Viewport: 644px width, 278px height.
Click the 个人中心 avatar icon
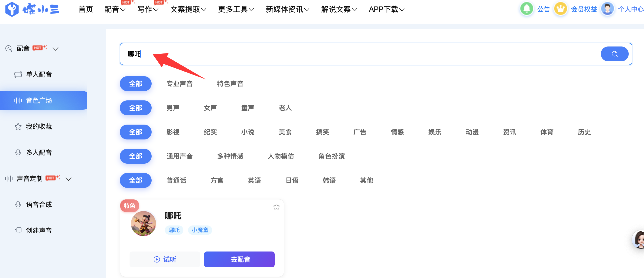[607, 9]
